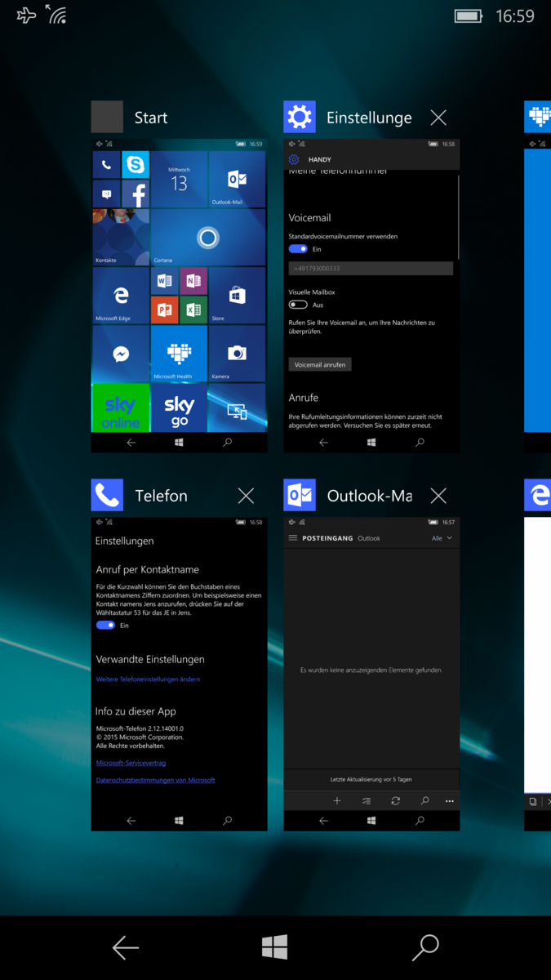Tap the three-dot more icon in Outlook toolbar

tap(449, 801)
